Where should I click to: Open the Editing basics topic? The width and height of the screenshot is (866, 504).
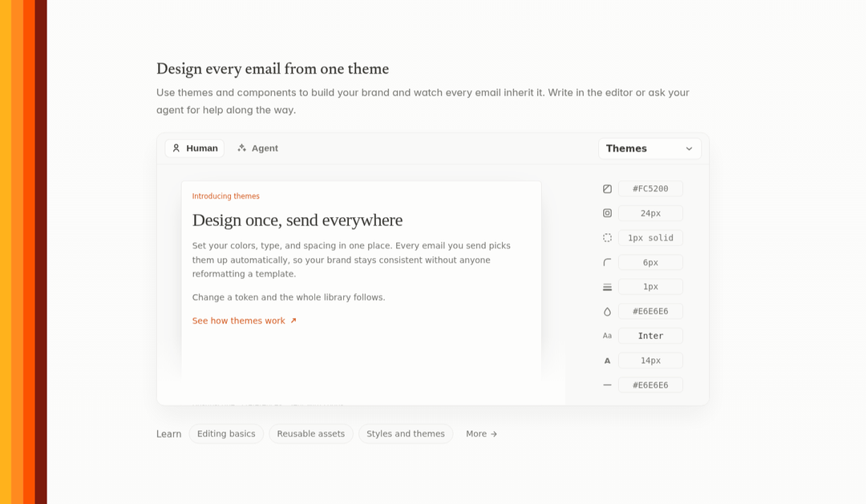(226, 434)
